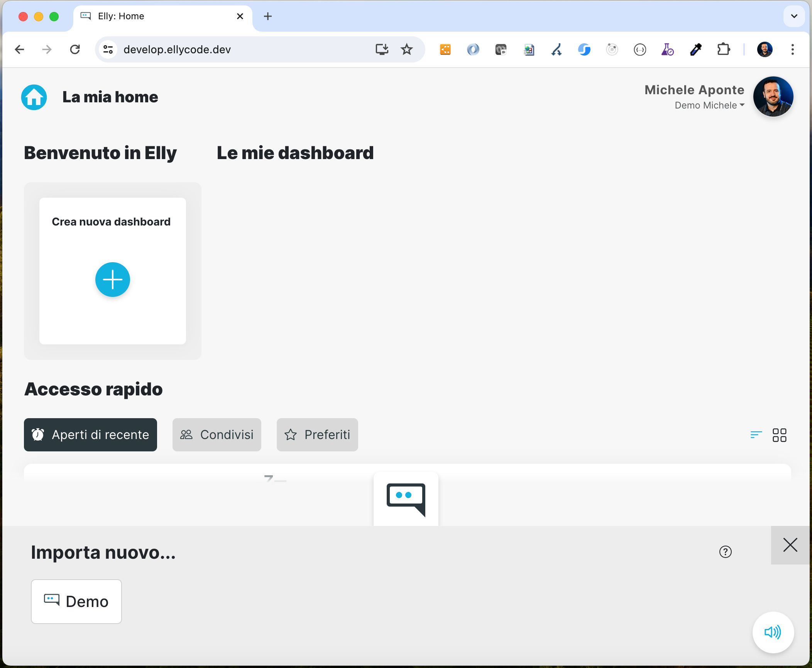Open the Chrome profile avatar
812x668 pixels.
(x=765, y=49)
